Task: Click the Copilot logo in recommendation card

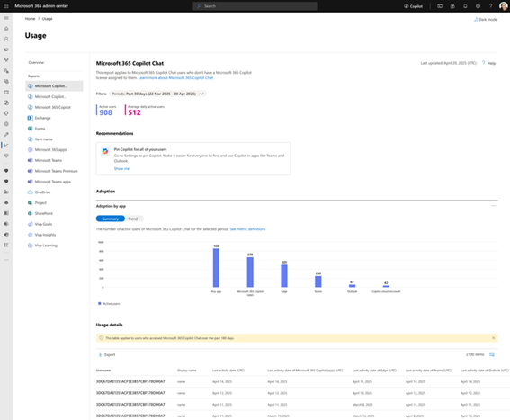Action: [105, 151]
